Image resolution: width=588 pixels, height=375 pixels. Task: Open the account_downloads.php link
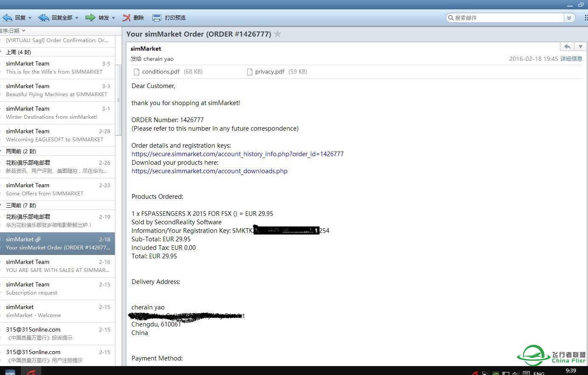pos(209,171)
